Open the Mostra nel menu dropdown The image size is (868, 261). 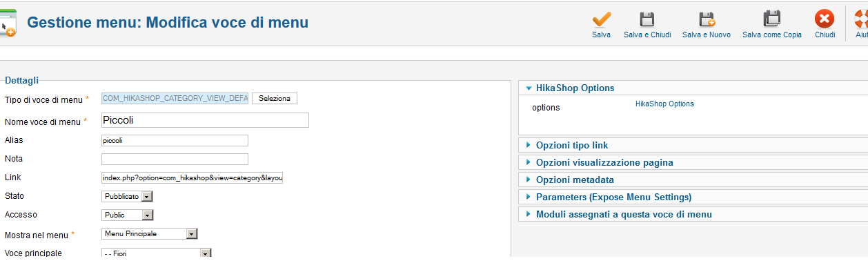coord(150,233)
